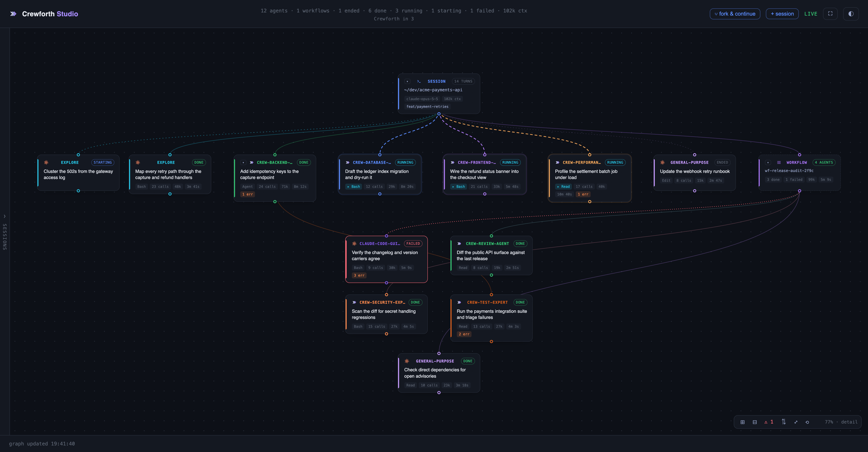Toggle the LIVE indicator
The image size is (868, 452).
811,14
